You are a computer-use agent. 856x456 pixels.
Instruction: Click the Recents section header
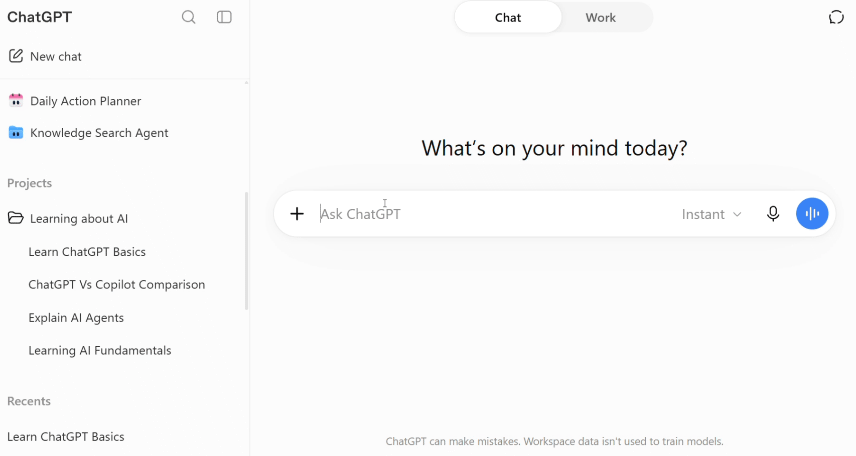29,401
